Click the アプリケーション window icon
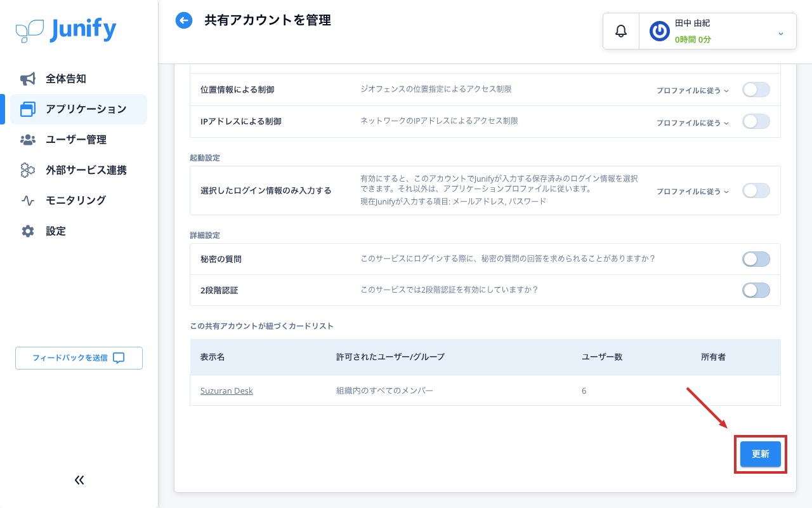The width and height of the screenshot is (812, 508). click(x=28, y=109)
